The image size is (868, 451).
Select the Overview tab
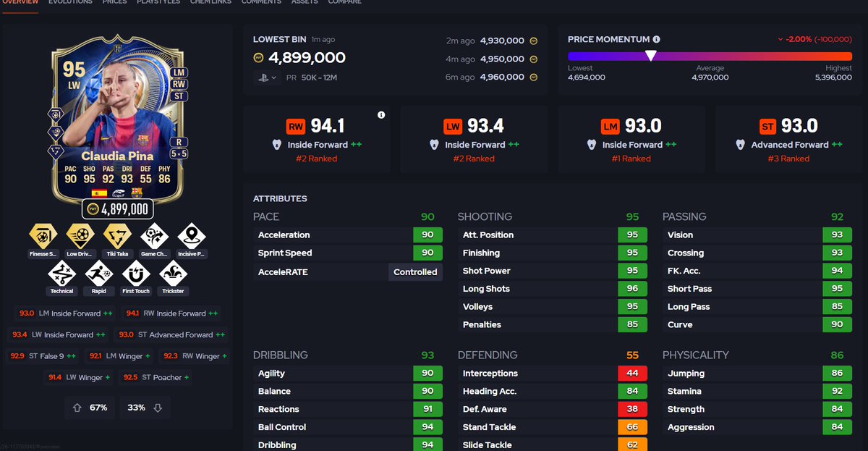click(x=20, y=2)
